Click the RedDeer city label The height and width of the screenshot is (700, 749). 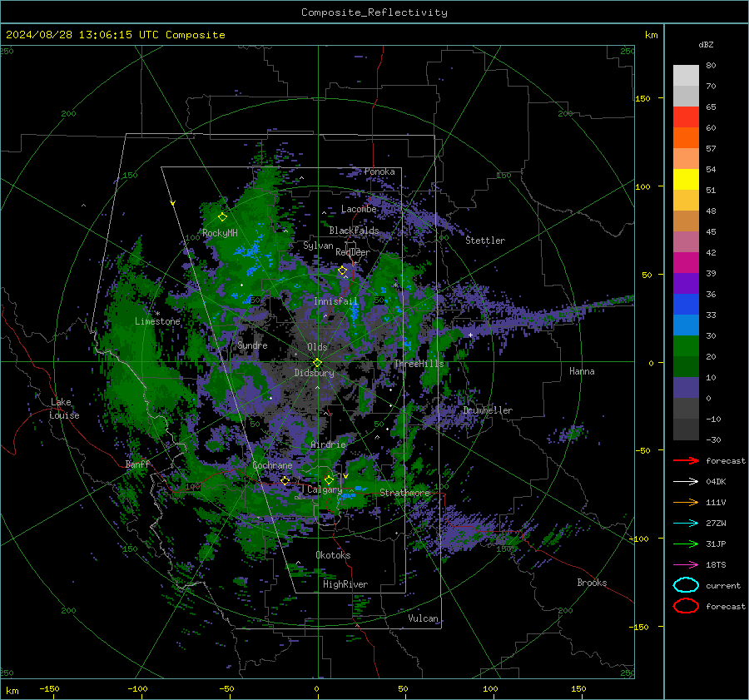click(x=353, y=252)
